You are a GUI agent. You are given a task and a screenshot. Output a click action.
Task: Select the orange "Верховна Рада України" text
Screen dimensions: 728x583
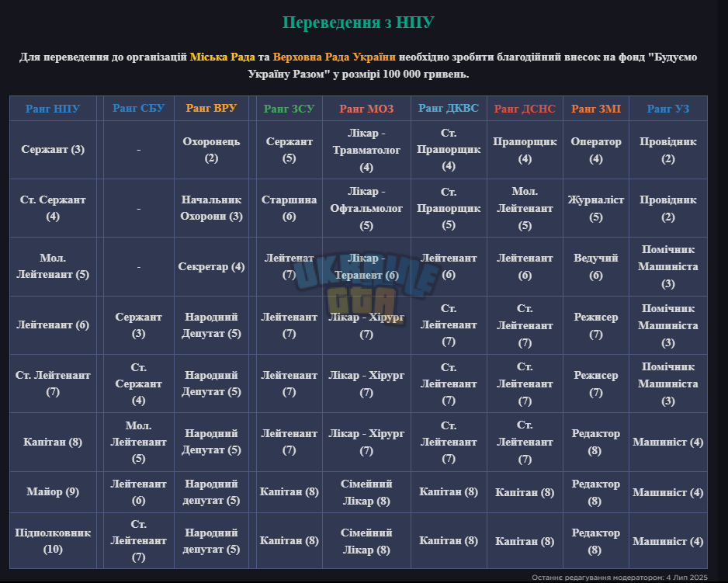(x=335, y=57)
